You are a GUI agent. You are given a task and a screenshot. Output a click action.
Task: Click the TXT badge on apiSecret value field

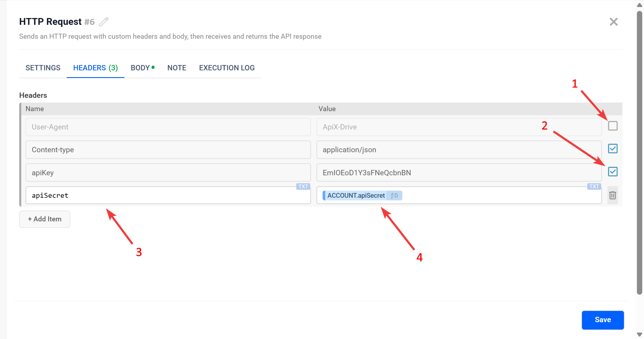click(x=594, y=186)
